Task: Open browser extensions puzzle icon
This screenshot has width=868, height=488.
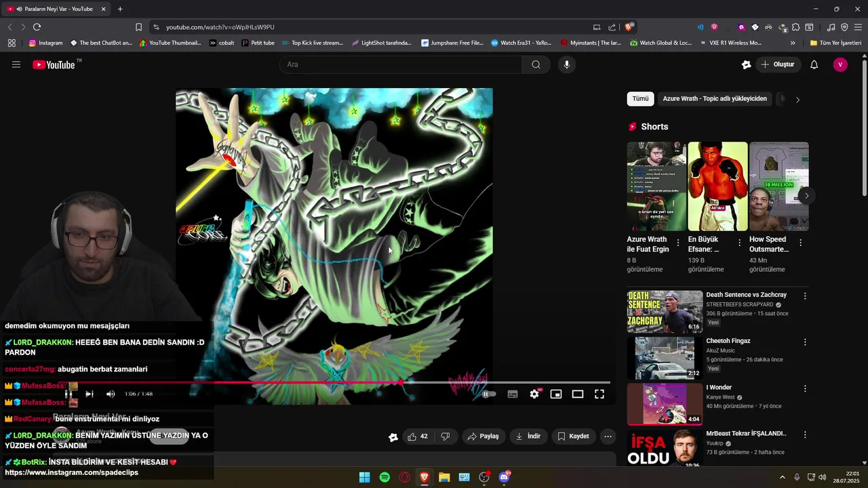Action: [796, 27]
